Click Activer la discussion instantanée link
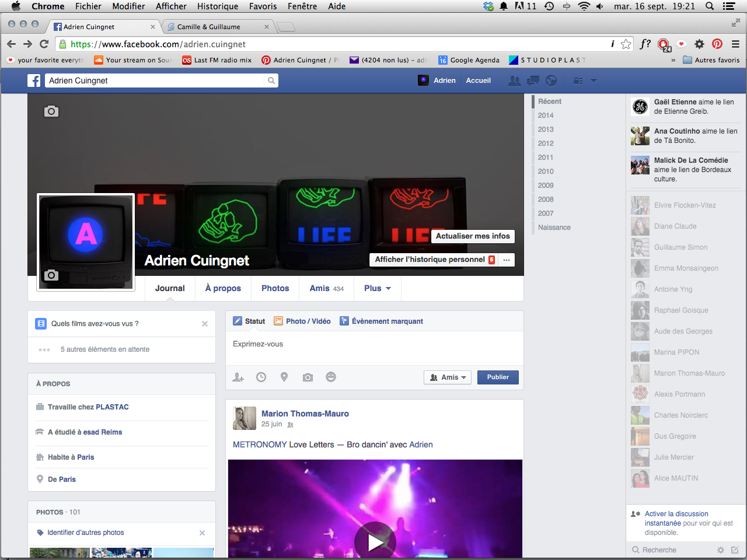This screenshot has height=560, width=747. pos(677,519)
